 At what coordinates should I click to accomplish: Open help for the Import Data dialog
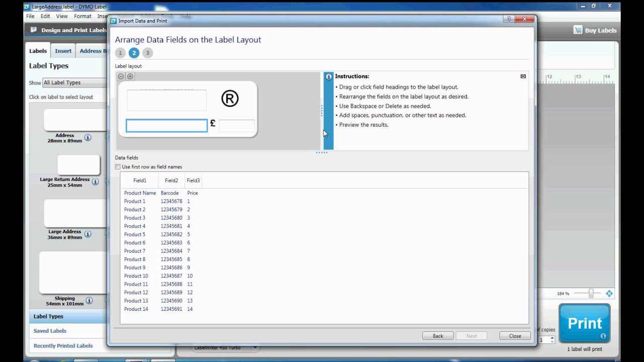509,19
